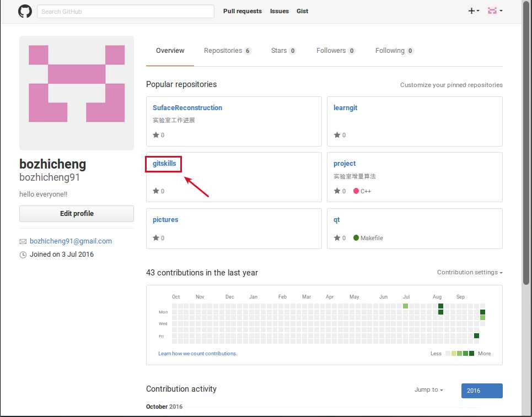This screenshot has width=532, height=417.
Task: Click the bozhicheng91@gmail.com email link
Action: coord(71,241)
